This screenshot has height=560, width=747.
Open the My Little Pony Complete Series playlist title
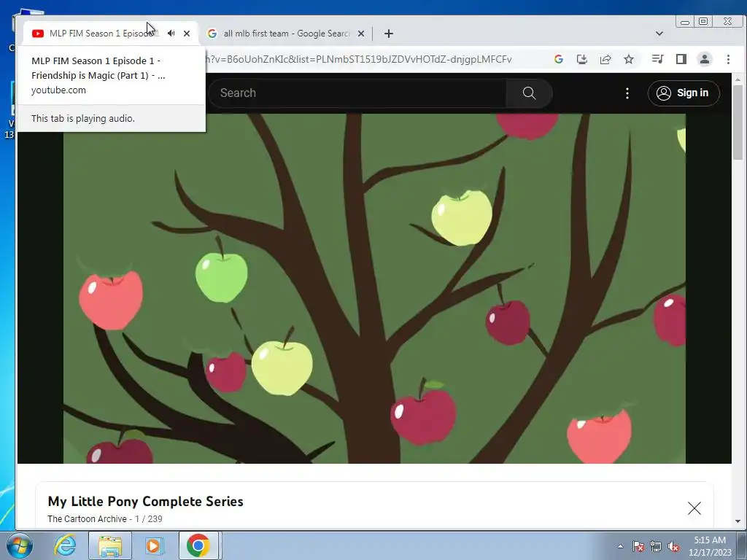pos(145,502)
